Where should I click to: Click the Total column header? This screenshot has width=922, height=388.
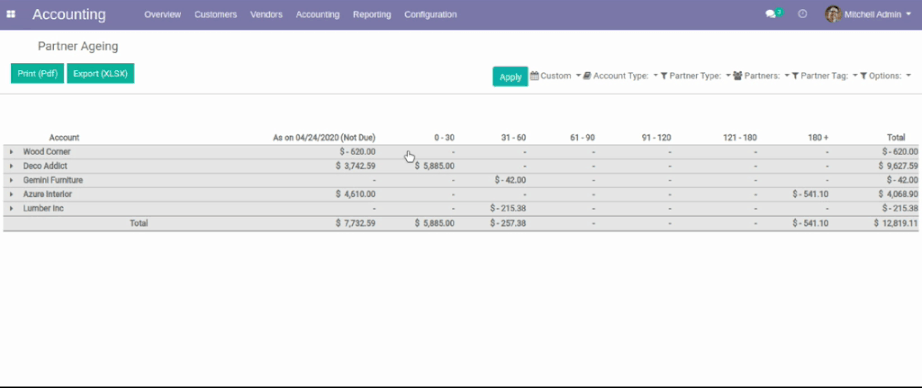[896, 138]
